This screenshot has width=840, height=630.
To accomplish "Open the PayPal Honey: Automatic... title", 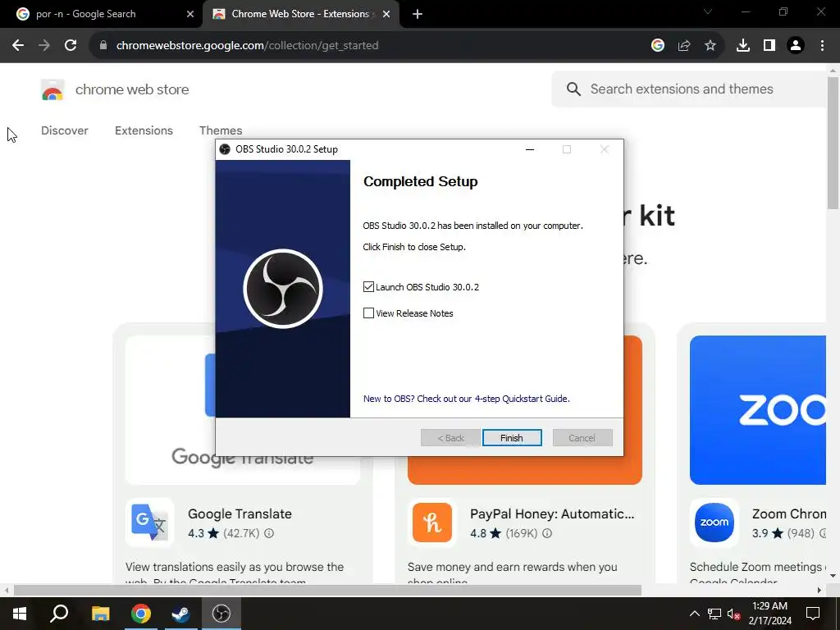I will coord(552,514).
